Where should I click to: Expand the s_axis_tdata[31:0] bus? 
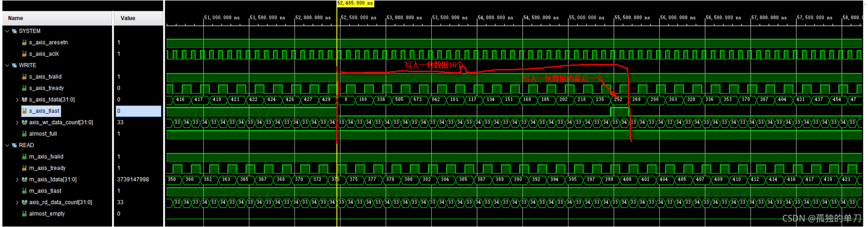click(17, 100)
